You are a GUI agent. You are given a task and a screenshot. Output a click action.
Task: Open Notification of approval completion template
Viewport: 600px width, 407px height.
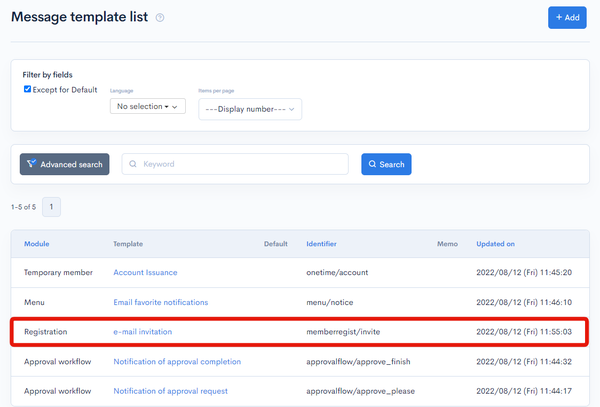[x=177, y=362]
